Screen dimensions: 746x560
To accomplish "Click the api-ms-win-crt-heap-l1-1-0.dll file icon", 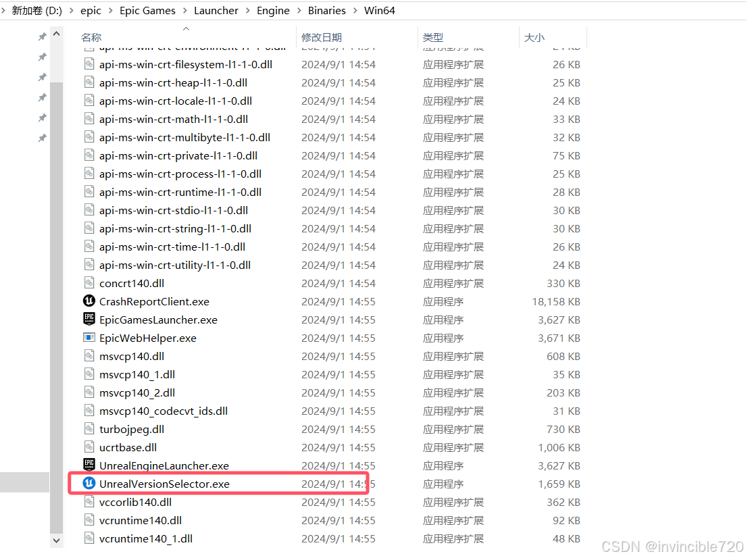I will coord(89,82).
